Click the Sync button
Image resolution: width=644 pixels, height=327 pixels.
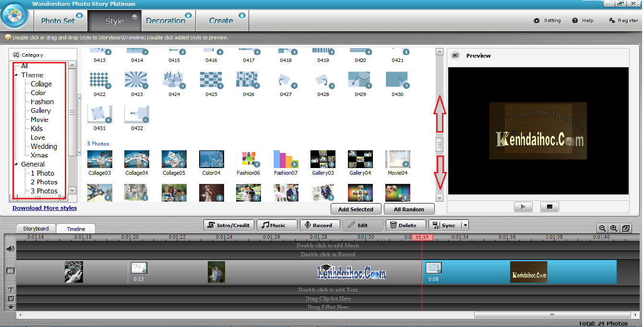(445, 225)
